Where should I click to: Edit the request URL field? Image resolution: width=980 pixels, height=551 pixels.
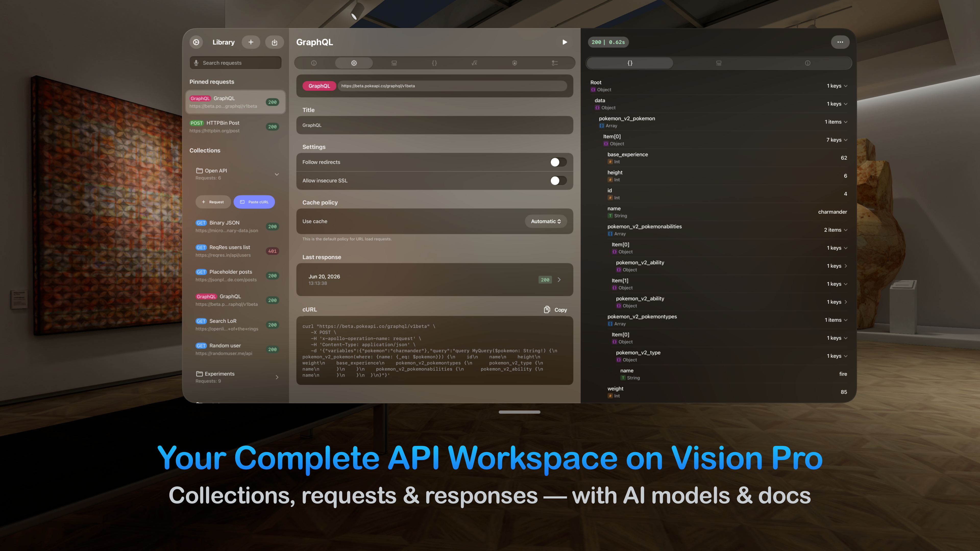(x=452, y=86)
